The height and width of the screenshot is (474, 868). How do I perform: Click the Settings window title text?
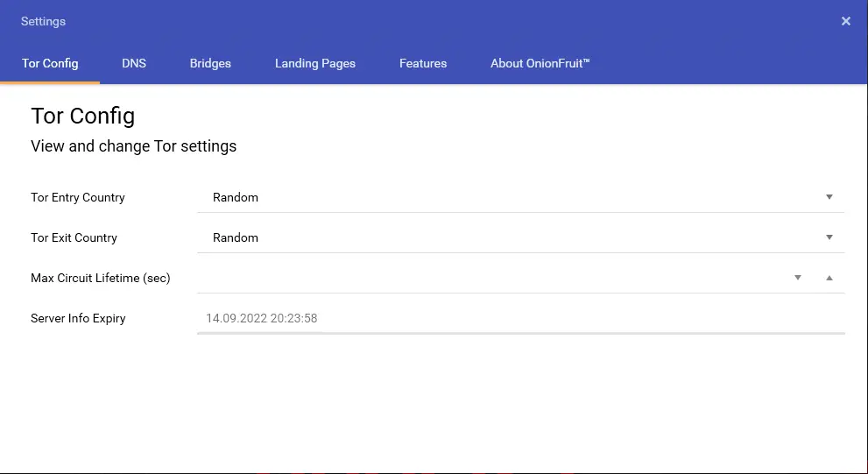point(43,21)
